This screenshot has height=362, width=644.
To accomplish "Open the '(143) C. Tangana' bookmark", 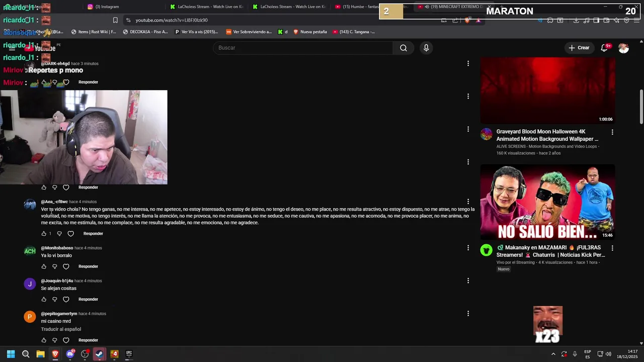I will [353, 32].
